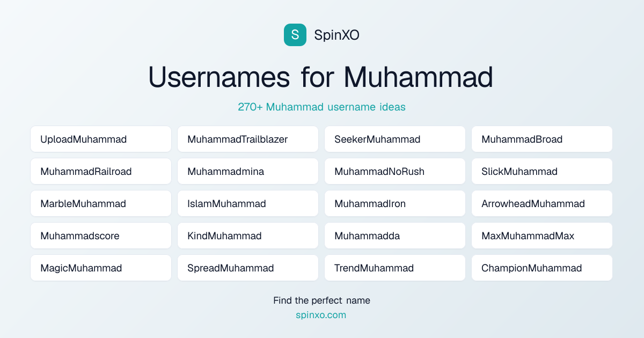Select the SlickMuhammad username card

coord(542,171)
